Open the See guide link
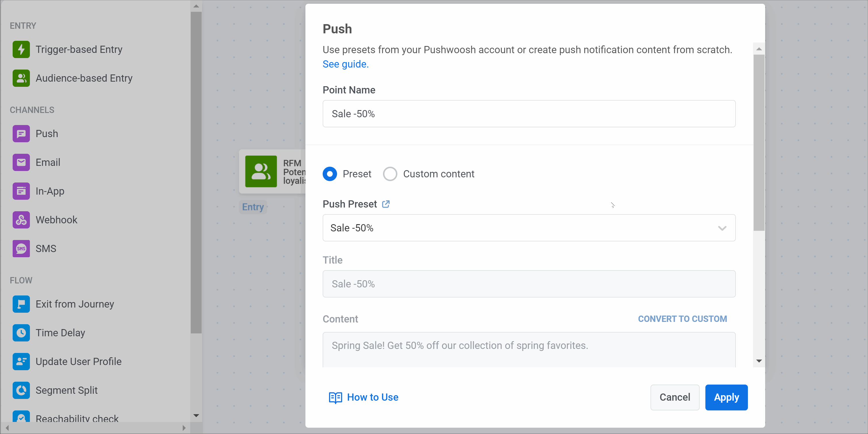 345,64
